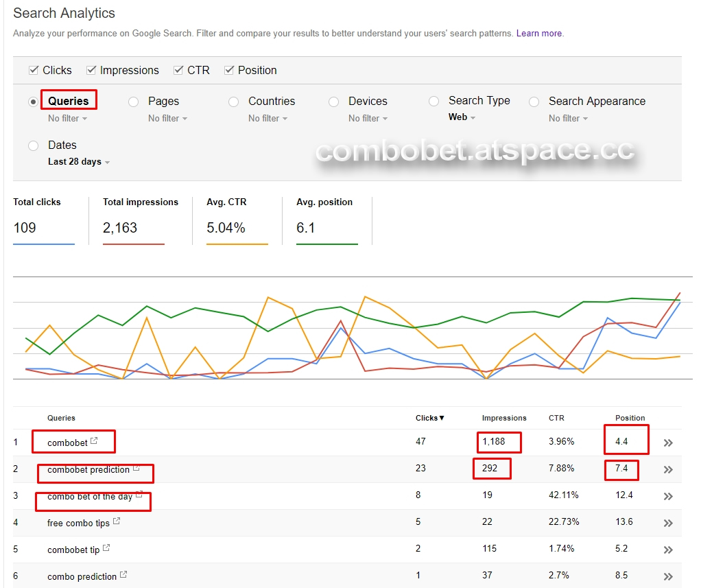This screenshot has height=588, width=701.
Task: Open external link icon beside combobet tip
Action: (x=106, y=549)
